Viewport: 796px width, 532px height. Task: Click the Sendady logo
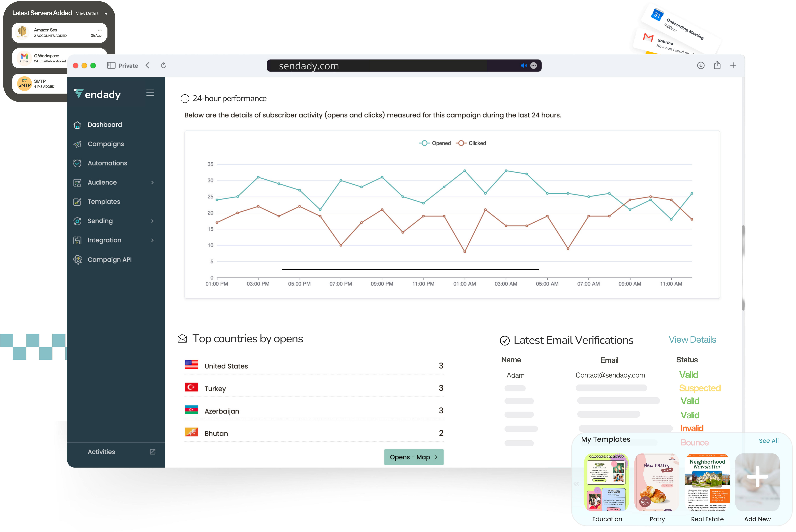coord(97,94)
